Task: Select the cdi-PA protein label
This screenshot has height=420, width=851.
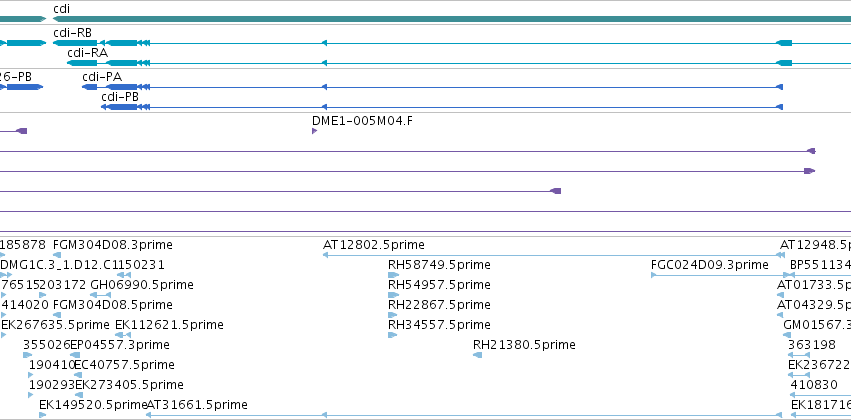Action: pyautogui.click(x=102, y=77)
